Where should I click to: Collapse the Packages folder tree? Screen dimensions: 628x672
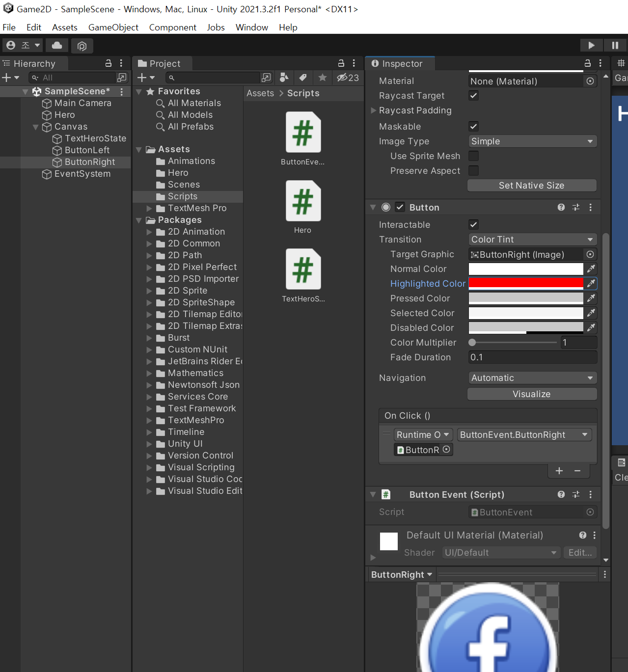click(x=139, y=220)
